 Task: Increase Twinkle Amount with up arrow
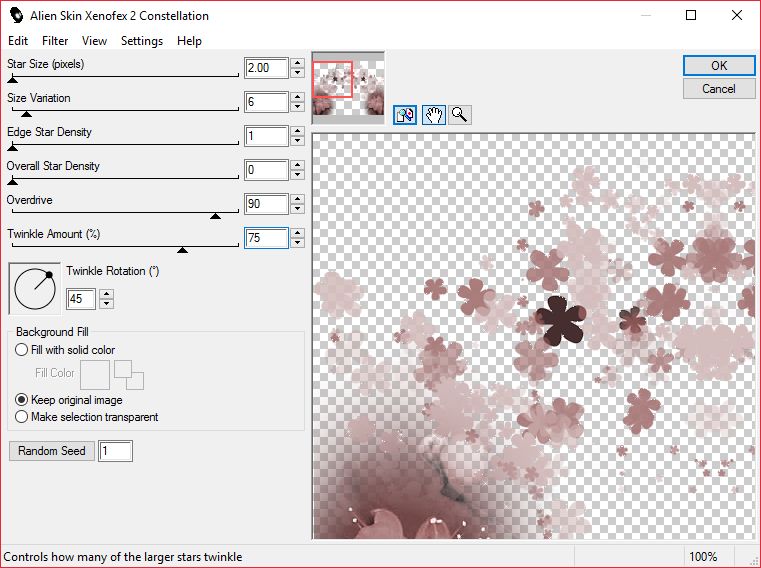[298, 233]
